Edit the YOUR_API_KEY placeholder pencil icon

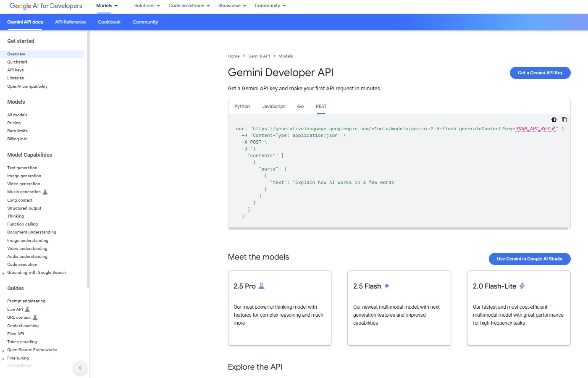pos(553,129)
